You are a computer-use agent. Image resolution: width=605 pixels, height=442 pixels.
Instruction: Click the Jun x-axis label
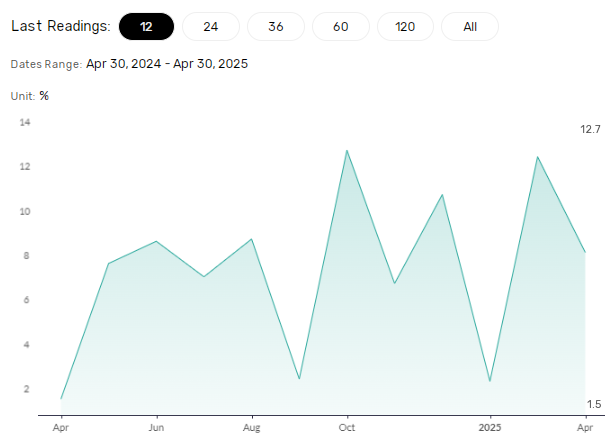click(x=156, y=427)
